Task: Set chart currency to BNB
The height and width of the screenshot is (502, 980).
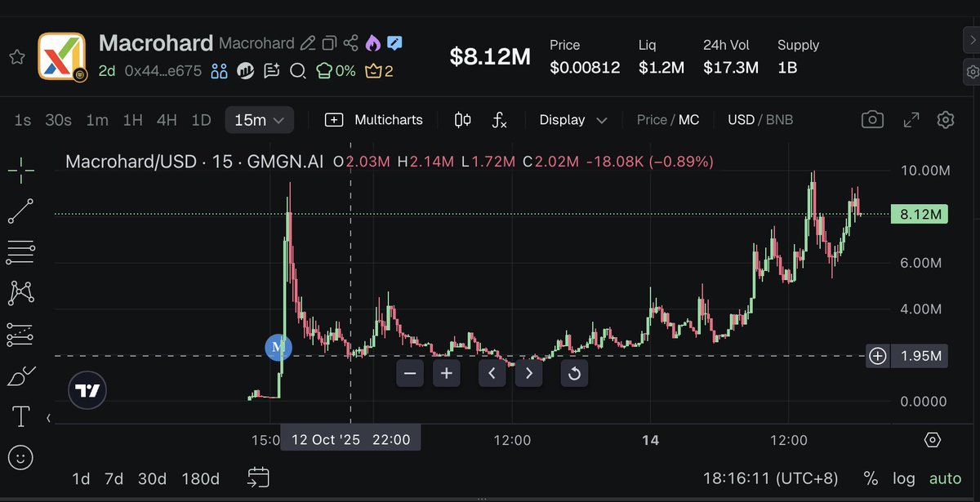Action: click(x=779, y=120)
